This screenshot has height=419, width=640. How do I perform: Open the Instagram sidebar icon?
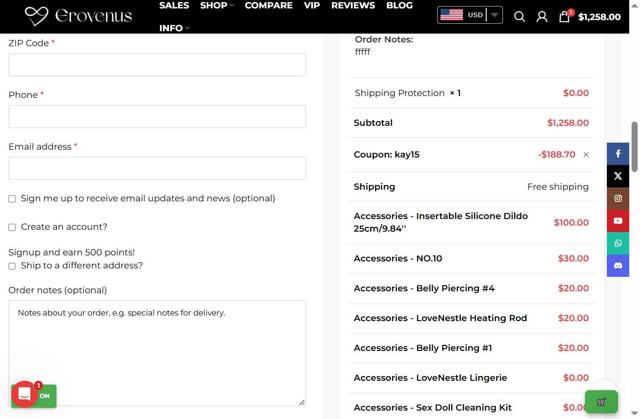pos(618,198)
